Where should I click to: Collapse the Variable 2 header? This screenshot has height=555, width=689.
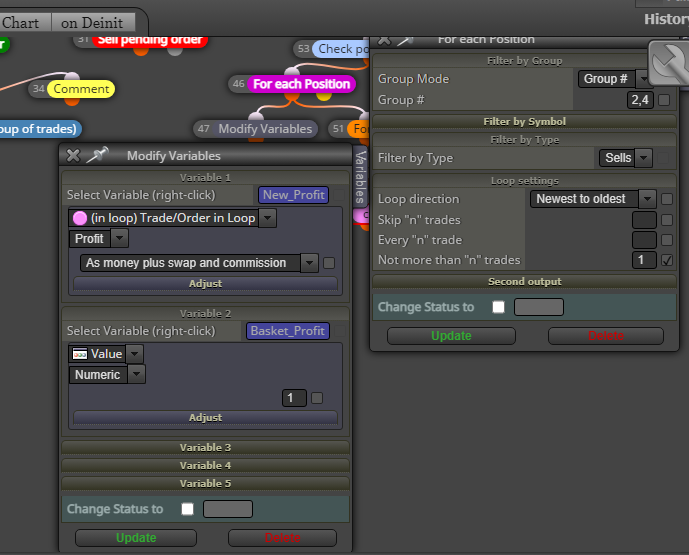[205, 313]
